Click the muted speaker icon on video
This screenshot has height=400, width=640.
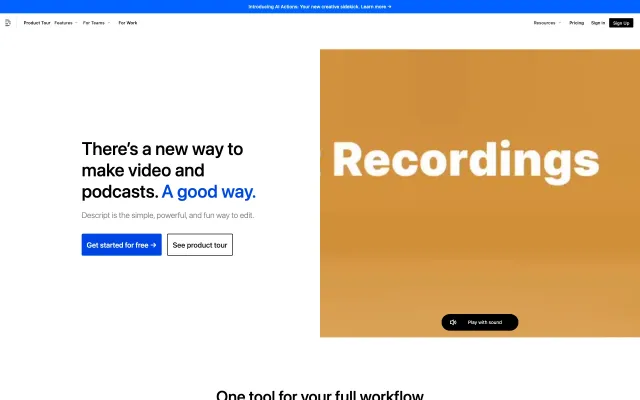(x=453, y=322)
